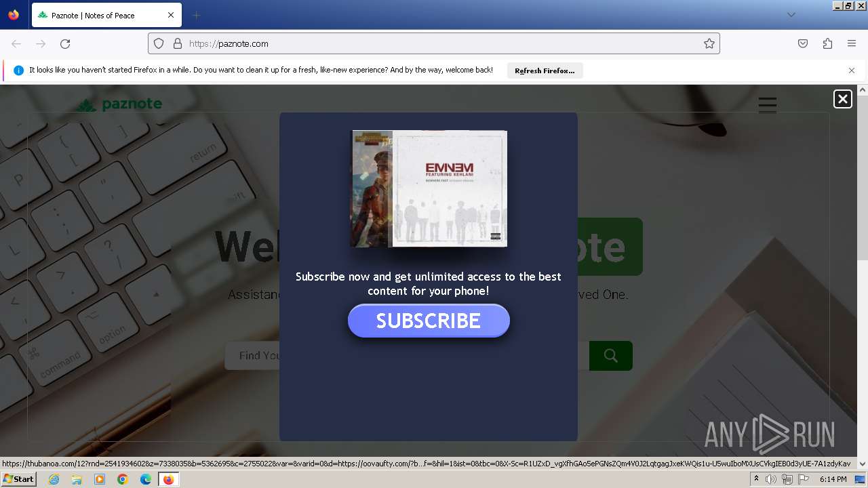Open File Explorer from the taskbar
The width and height of the screenshot is (868, 488).
[77, 479]
